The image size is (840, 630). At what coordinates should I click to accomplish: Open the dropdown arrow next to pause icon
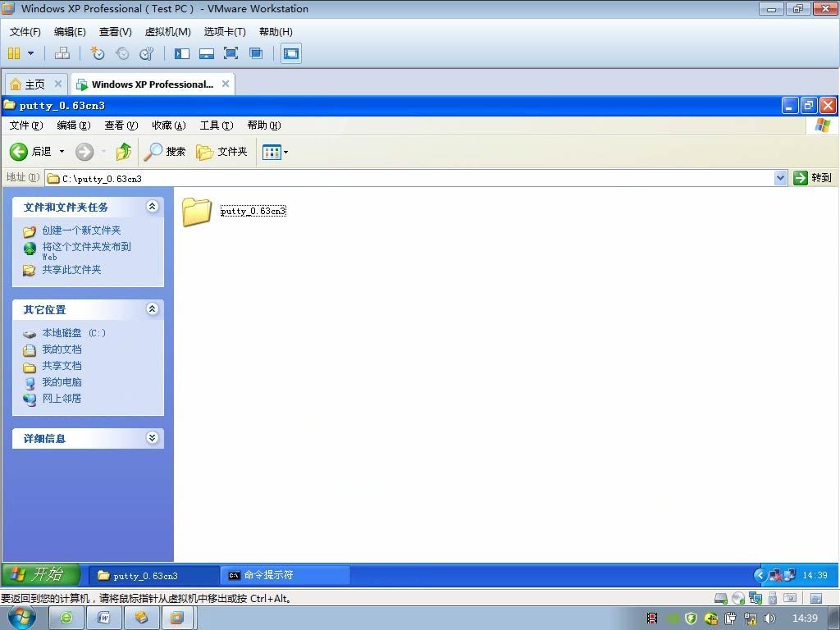30,53
